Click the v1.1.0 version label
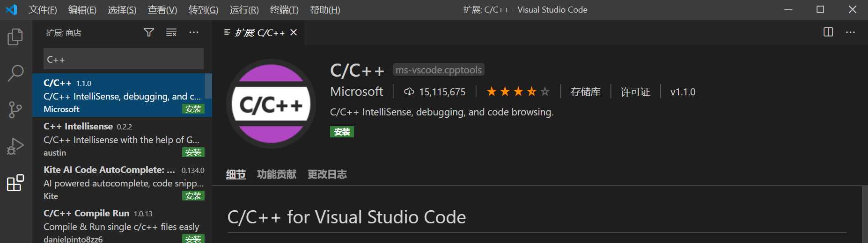This screenshot has width=868, height=243. click(x=683, y=92)
